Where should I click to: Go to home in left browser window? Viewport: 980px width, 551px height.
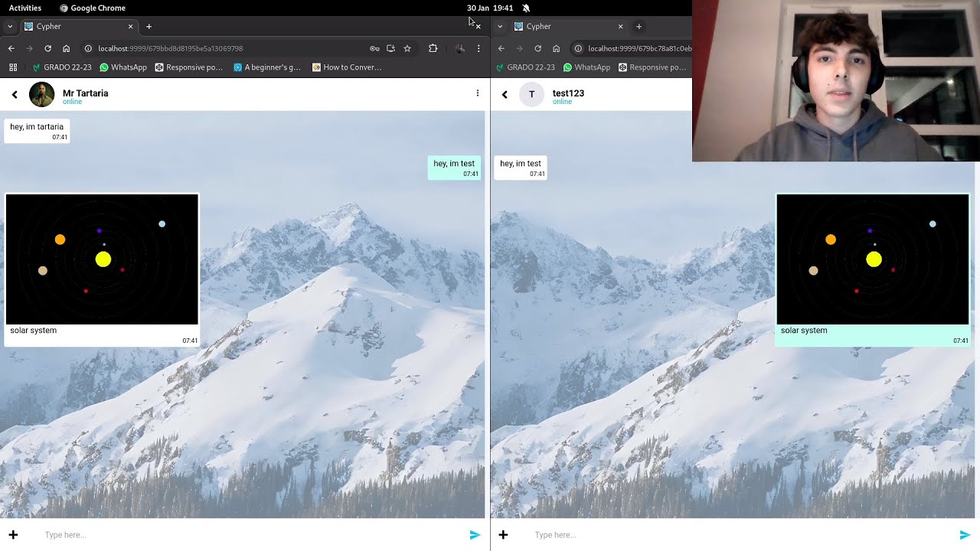pyautogui.click(x=66, y=48)
